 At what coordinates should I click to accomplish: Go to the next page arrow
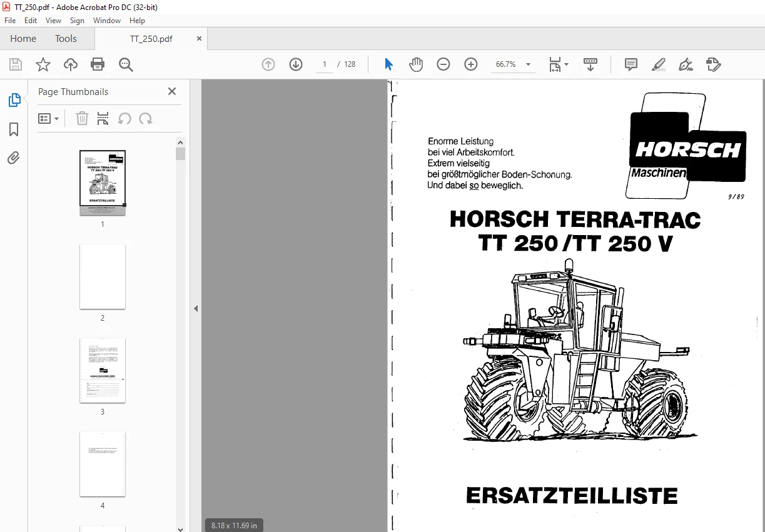point(296,64)
